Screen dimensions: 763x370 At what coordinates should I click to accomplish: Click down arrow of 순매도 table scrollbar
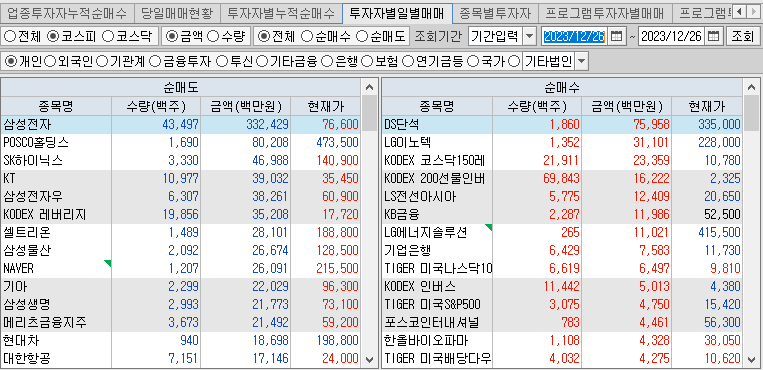(369, 360)
